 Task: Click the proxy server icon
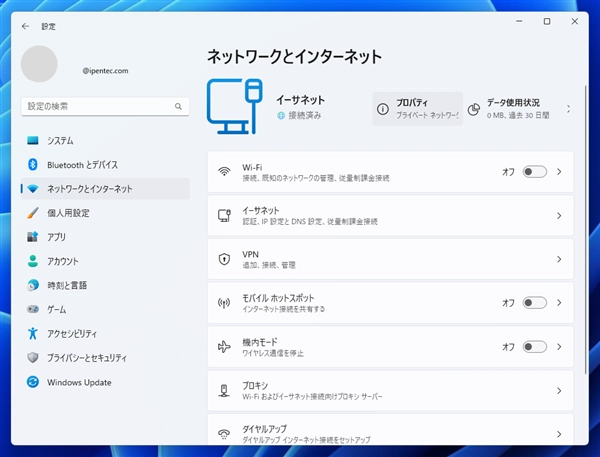click(x=224, y=391)
